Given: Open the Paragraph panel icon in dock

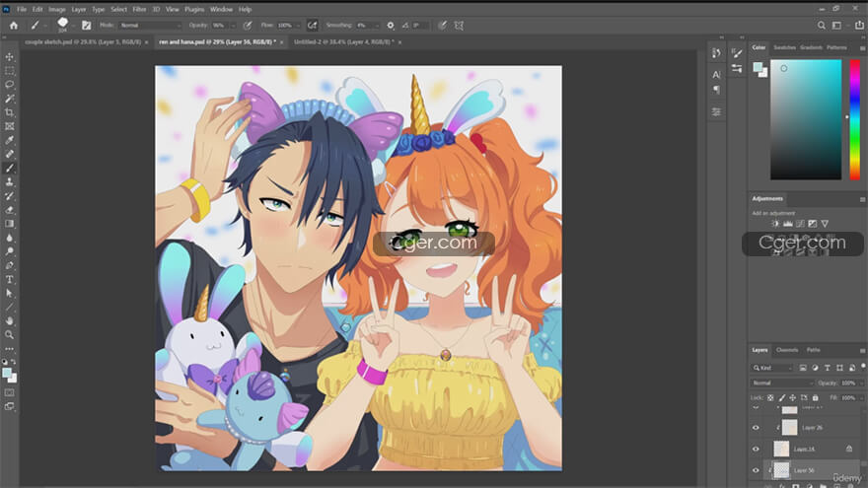Looking at the screenshot, I should (x=716, y=90).
